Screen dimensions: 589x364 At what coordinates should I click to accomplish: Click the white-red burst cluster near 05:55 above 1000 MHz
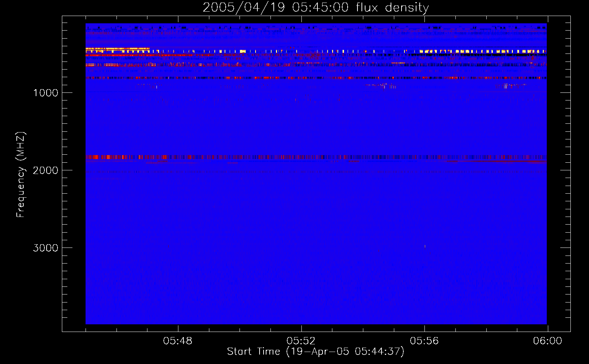[x=382, y=86]
